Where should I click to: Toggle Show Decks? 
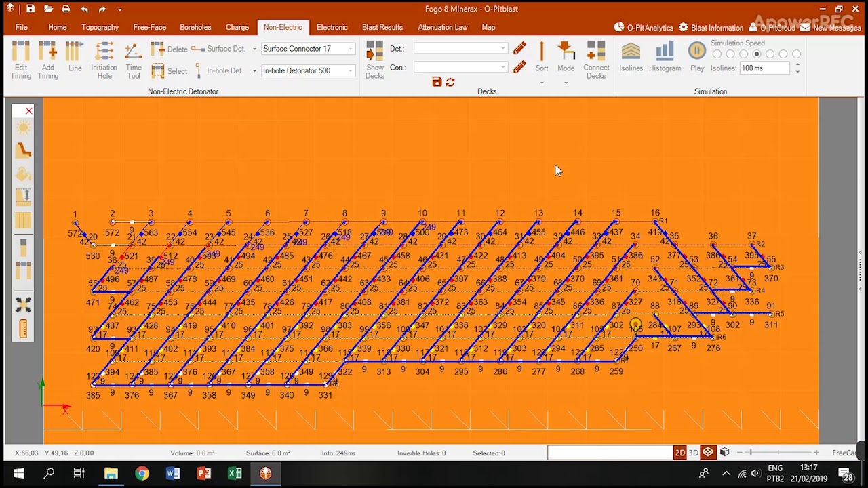(375, 60)
